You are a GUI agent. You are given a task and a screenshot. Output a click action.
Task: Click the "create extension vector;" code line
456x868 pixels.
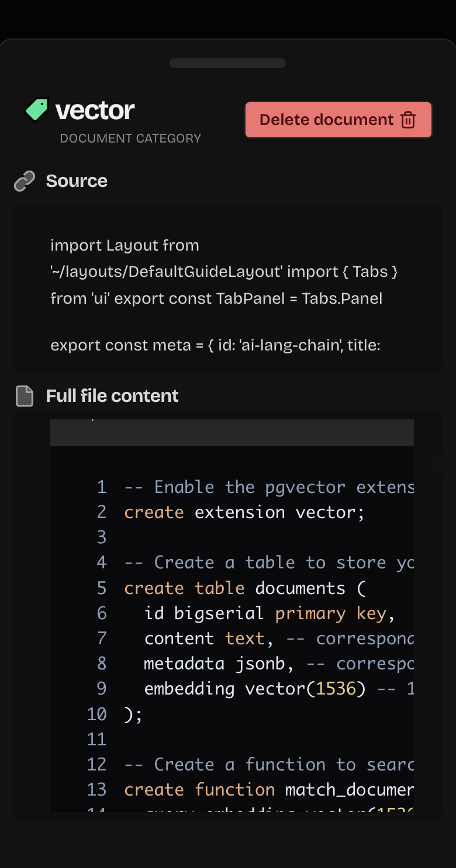pyautogui.click(x=244, y=512)
